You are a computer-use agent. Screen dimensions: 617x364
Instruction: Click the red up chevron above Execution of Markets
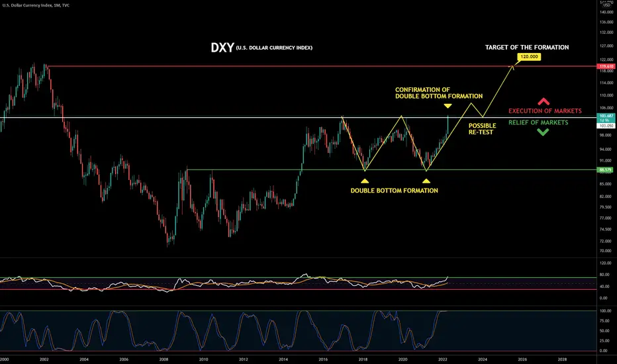(544, 101)
